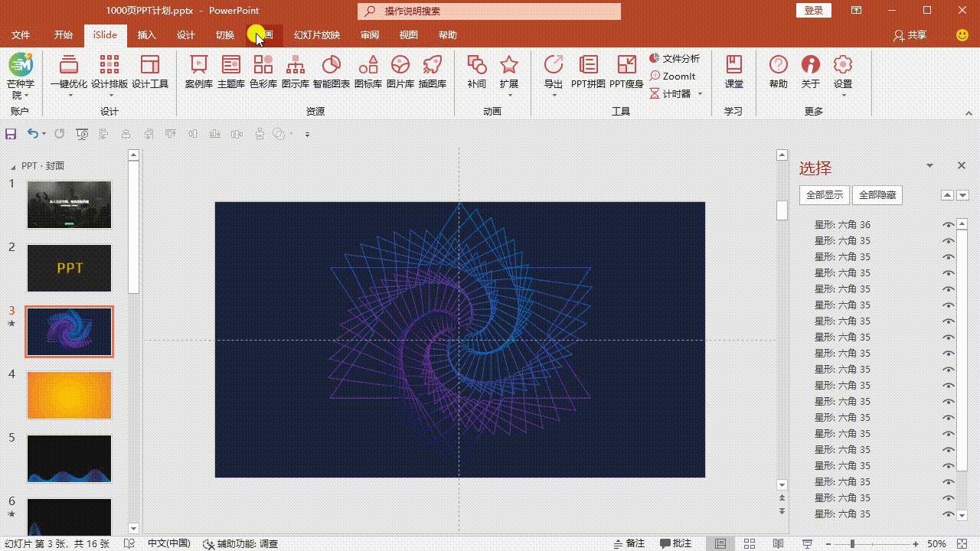Switch to slide sorter view

pos(750,544)
